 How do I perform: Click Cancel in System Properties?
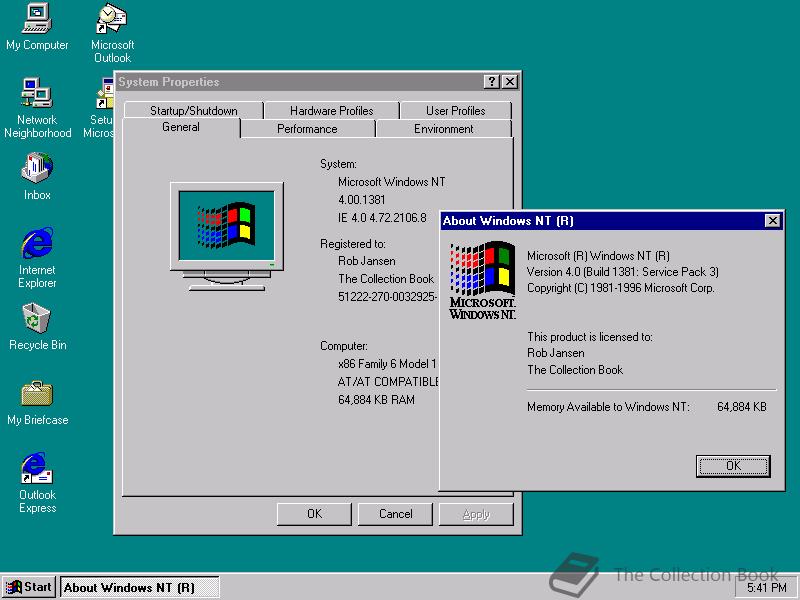[x=395, y=514]
